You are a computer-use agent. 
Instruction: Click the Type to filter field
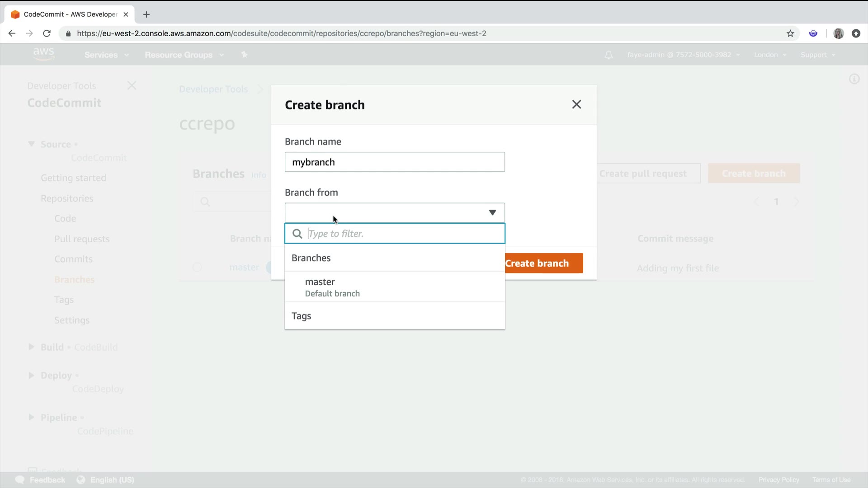402,234
